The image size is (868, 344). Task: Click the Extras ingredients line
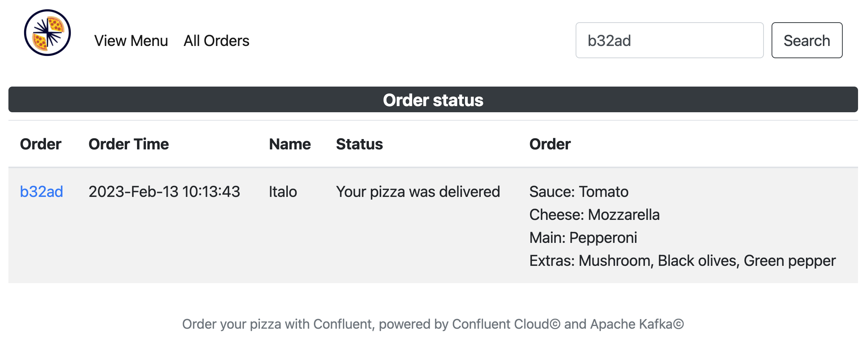tap(682, 260)
